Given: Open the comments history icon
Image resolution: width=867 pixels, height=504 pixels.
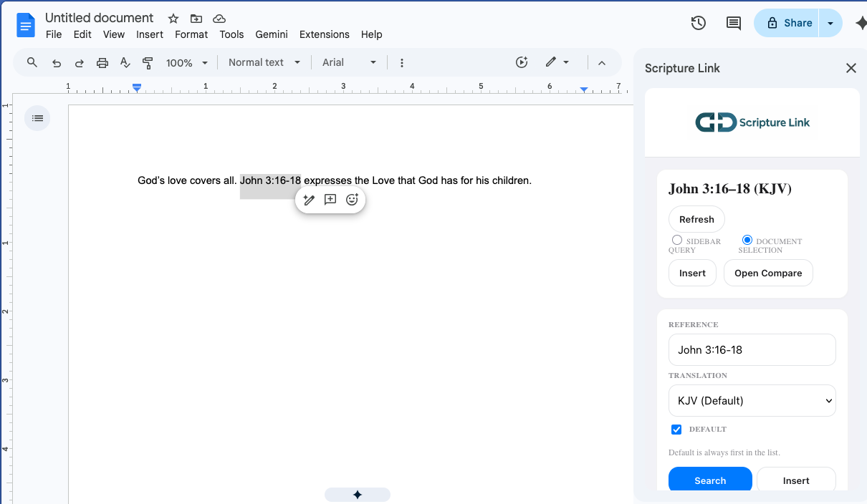Looking at the screenshot, I should point(734,23).
